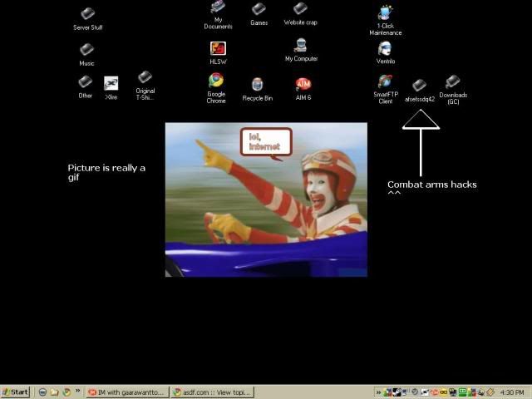The image size is (532, 399).
Task: Select the Website crap folder icon
Action: 301,14
